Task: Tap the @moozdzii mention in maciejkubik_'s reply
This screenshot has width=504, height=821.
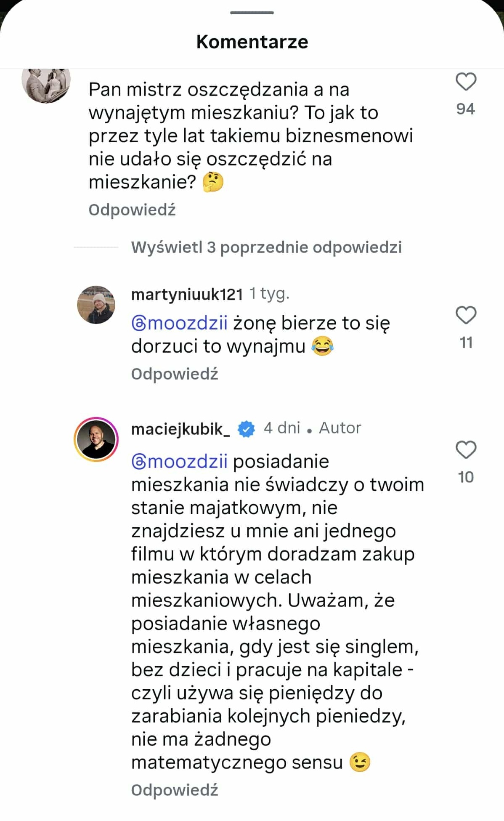Action: coord(180,462)
